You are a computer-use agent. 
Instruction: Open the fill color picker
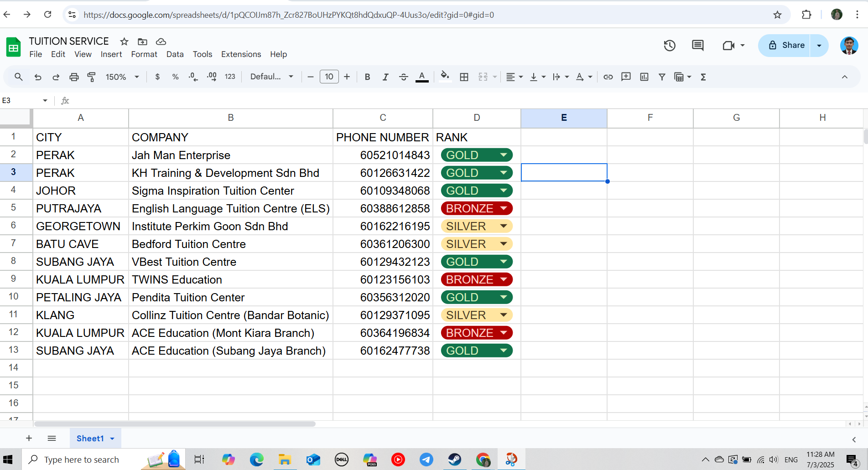click(445, 77)
